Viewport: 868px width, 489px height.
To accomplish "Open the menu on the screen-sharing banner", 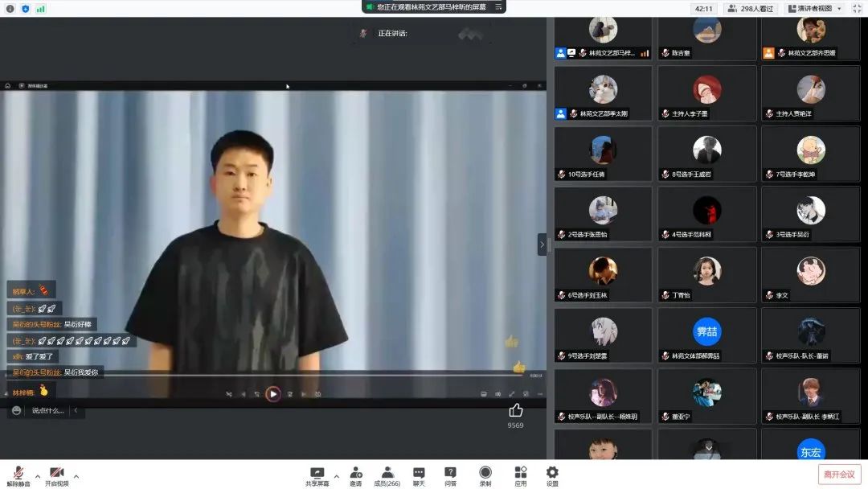I will [x=498, y=7].
